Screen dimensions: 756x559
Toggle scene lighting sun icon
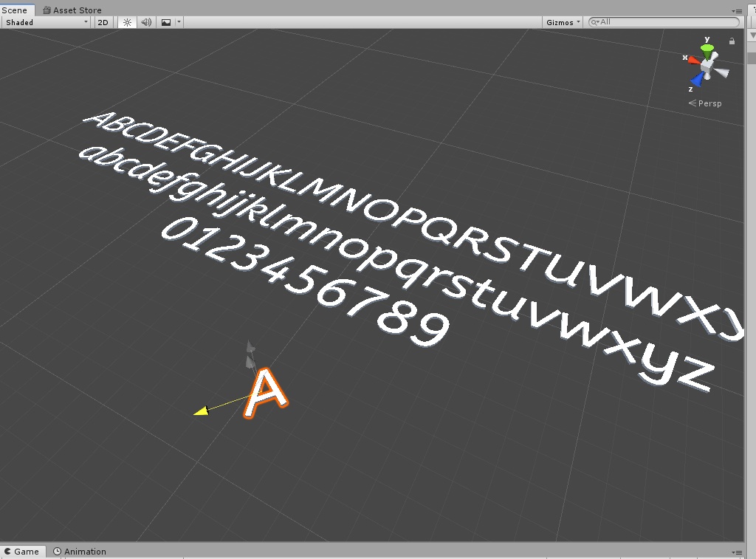point(127,22)
